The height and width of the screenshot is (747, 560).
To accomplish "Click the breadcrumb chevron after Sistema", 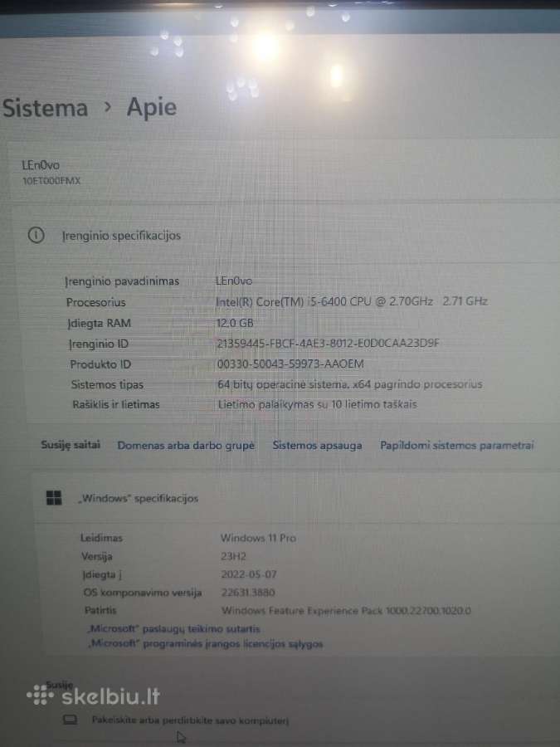I will point(108,108).
